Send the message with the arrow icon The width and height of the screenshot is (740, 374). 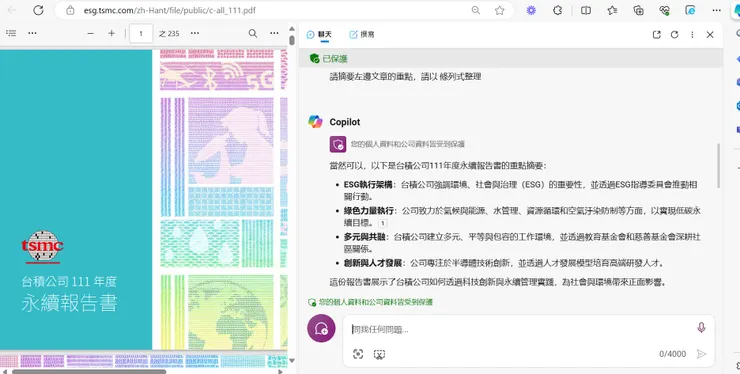tap(701, 354)
